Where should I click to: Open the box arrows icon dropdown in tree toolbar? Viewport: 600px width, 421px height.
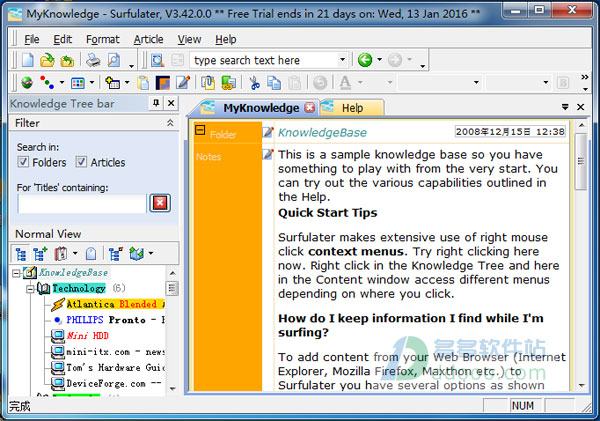151,253
